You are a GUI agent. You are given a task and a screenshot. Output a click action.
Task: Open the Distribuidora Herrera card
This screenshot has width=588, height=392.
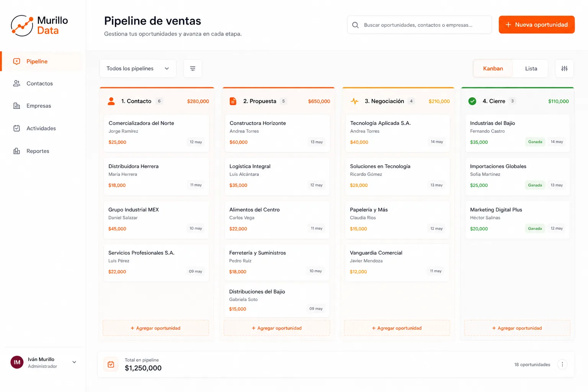156,176
